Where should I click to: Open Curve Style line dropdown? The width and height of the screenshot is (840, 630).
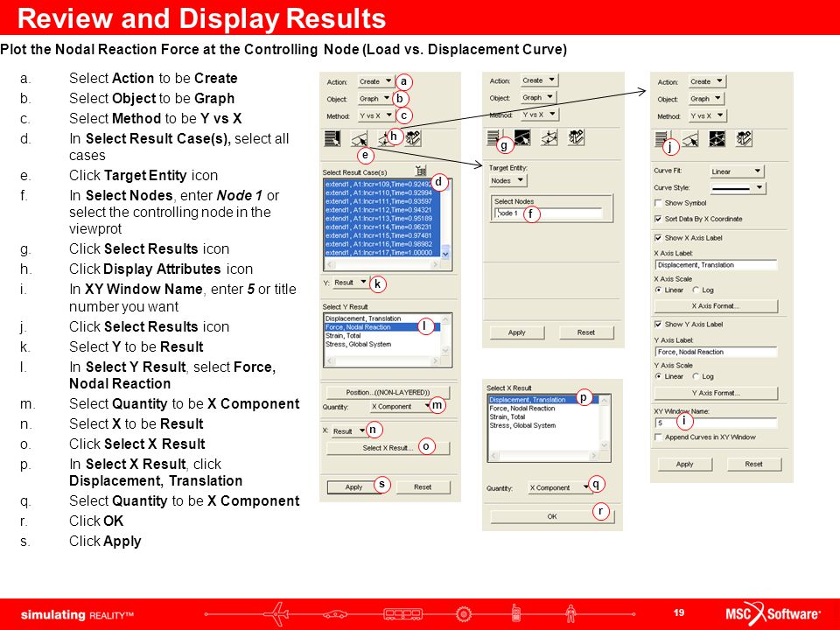tap(738, 187)
